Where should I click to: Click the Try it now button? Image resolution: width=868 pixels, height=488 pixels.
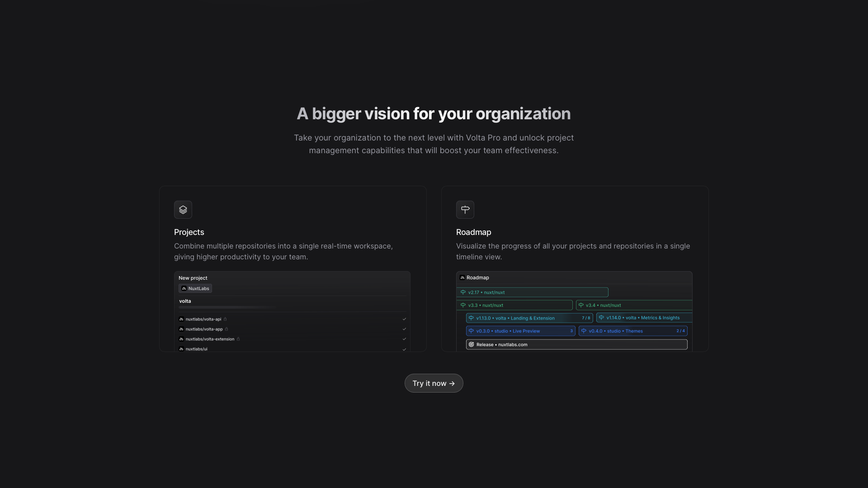[x=434, y=383]
